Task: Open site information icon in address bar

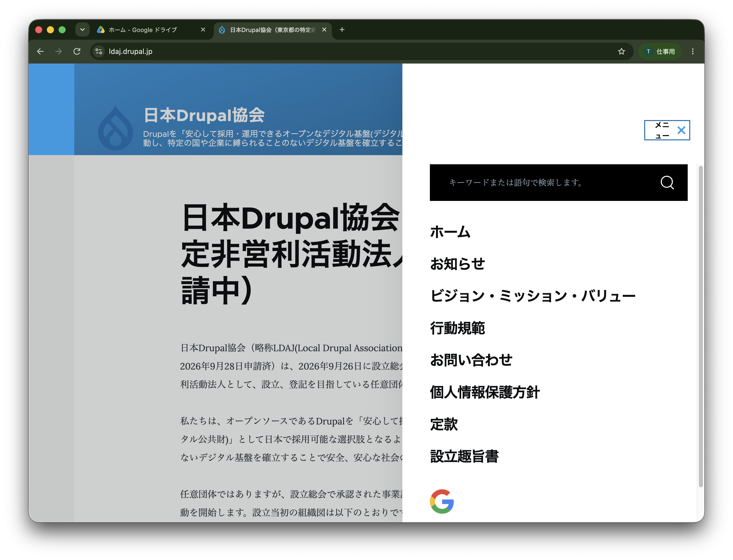Action: (98, 51)
